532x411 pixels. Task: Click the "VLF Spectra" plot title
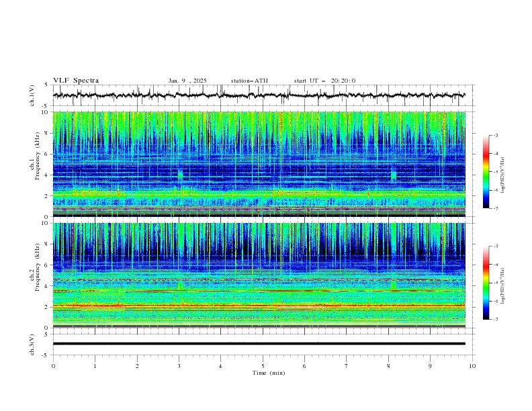click(76, 81)
